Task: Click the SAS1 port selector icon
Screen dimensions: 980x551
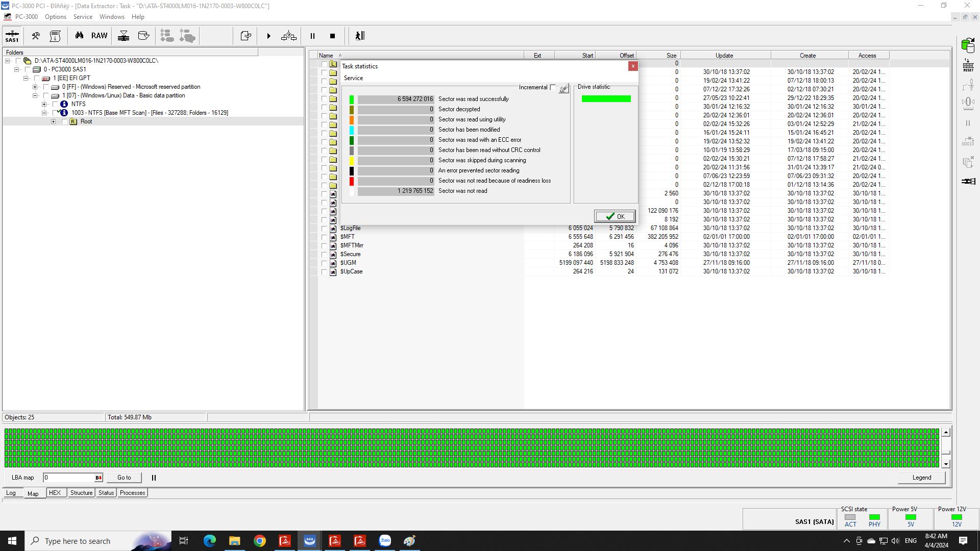Action: (12, 36)
